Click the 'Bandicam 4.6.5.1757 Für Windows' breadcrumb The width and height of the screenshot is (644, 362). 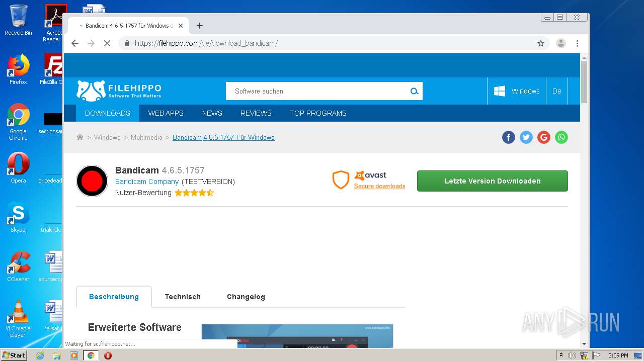(x=223, y=137)
